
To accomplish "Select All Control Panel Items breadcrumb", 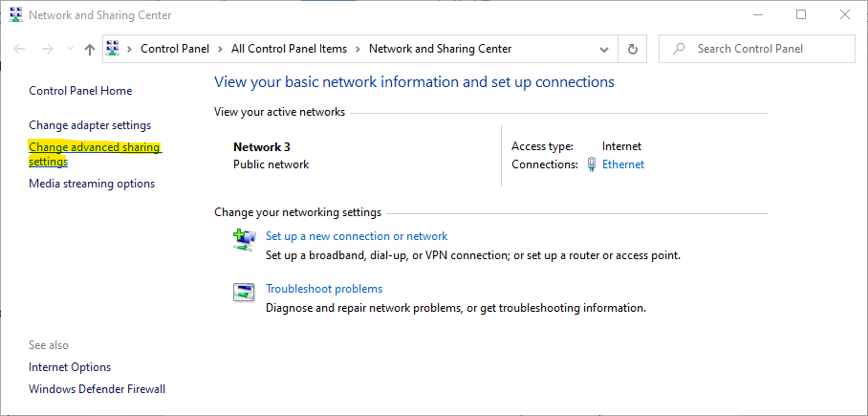I will point(290,49).
